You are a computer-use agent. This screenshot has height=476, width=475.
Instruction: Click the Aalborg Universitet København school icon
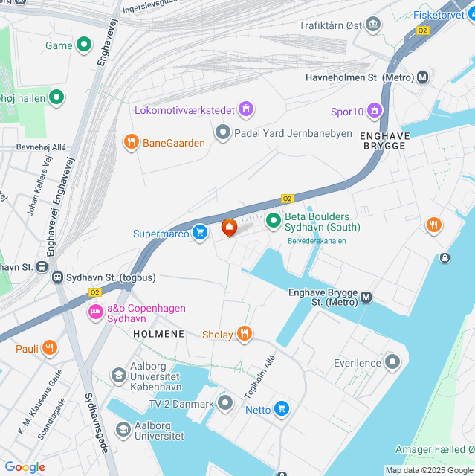[119, 376]
